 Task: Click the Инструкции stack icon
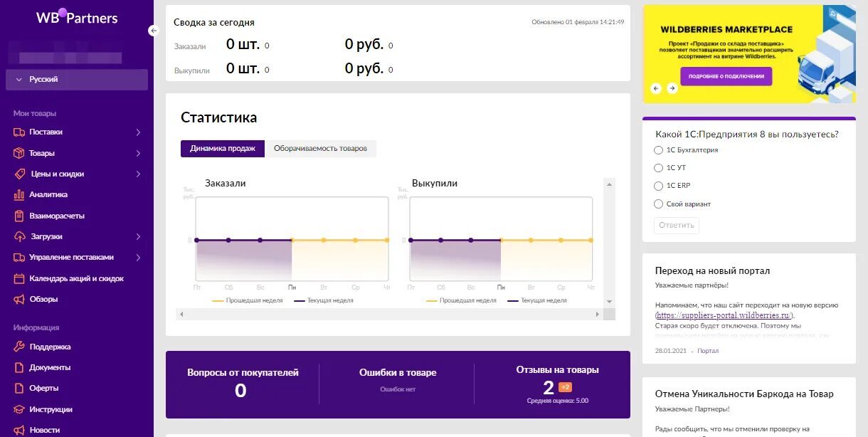tap(18, 409)
